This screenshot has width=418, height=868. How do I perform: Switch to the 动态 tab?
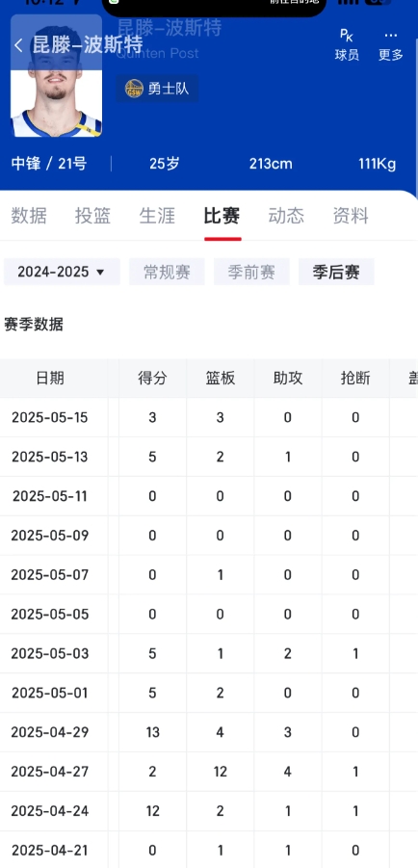click(286, 216)
